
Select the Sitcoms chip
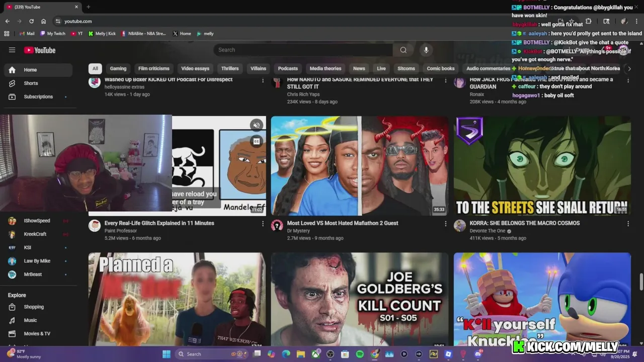(406, 68)
